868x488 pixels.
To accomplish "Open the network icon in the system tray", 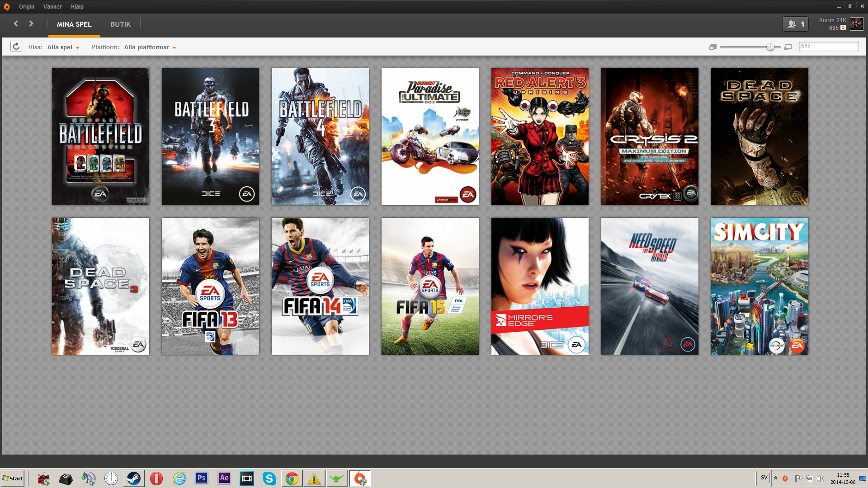I will [810, 479].
